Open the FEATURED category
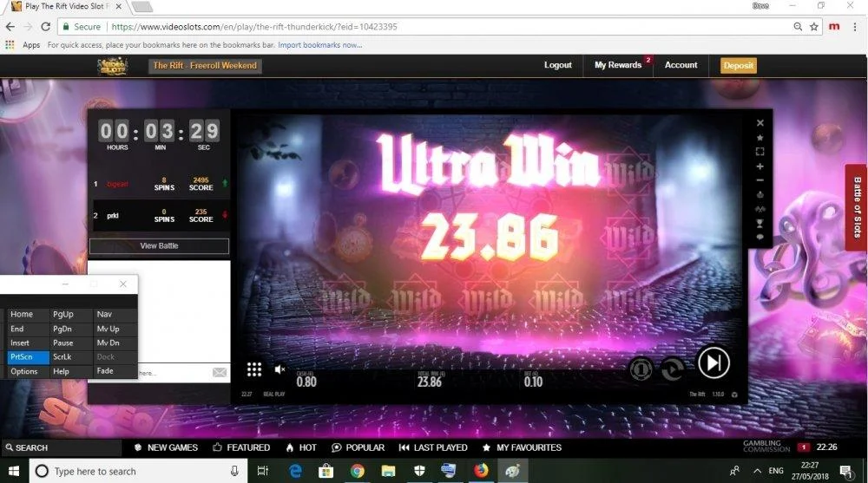This screenshot has width=868, height=483. click(242, 447)
